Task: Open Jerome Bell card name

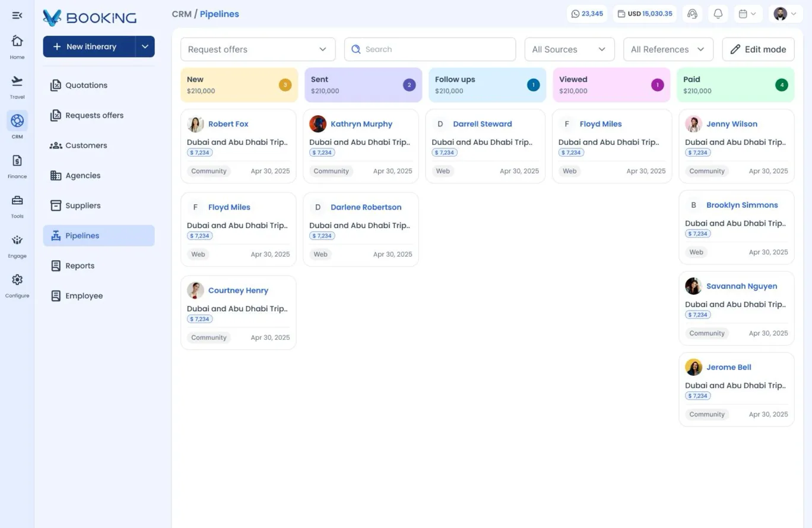Action: [x=729, y=367]
